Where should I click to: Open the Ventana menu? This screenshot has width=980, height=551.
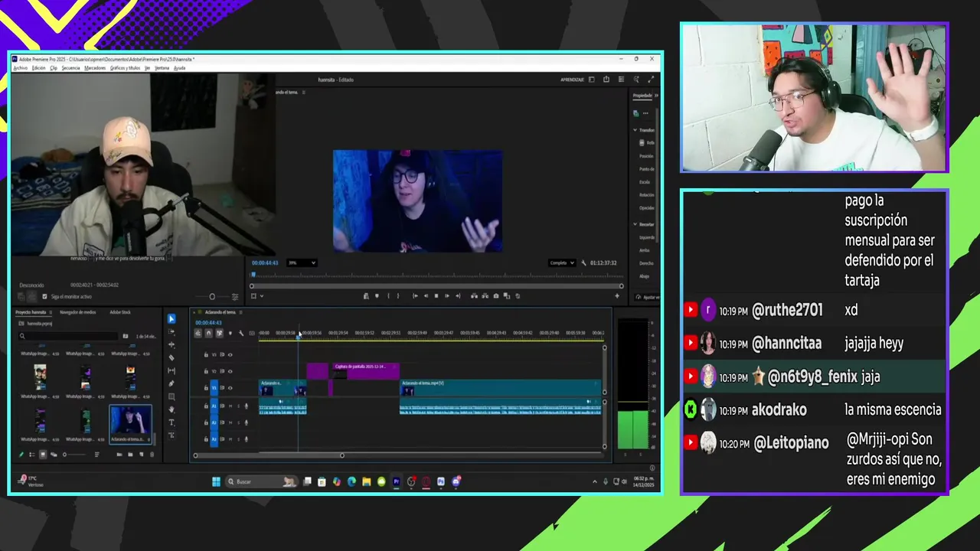pyautogui.click(x=162, y=68)
